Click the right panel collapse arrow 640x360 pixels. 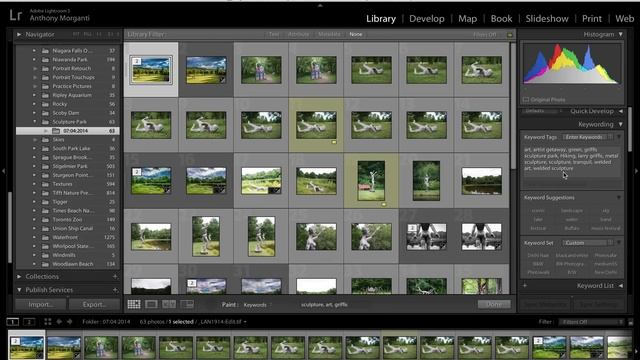(x=637, y=171)
